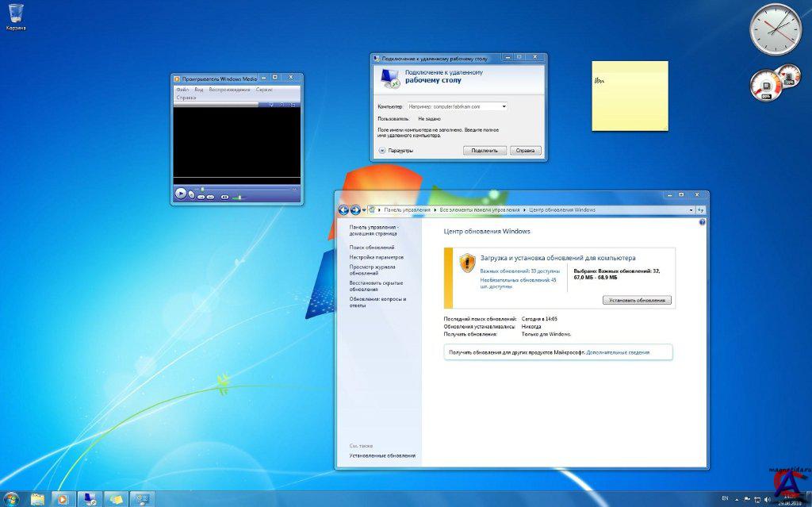Click the clock gadget on desktop
Viewport: 812px width, 507px height.
[x=776, y=29]
